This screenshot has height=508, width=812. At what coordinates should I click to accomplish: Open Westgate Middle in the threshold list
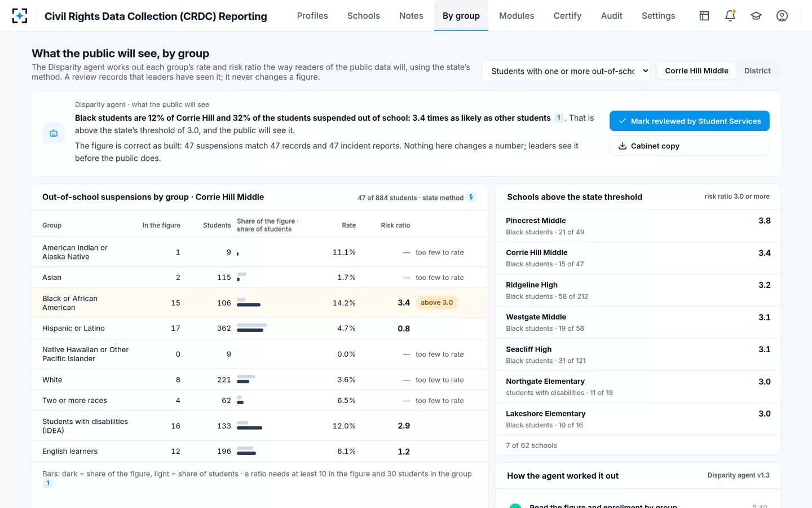[x=638, y=322]
